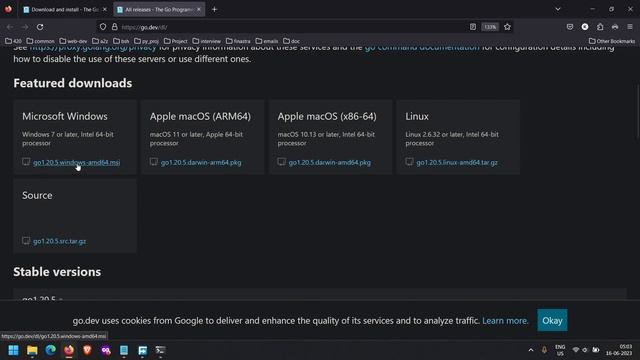640x360 pixels.
Task: Open the Other Bookmarks folder
Action: point(612,41)
